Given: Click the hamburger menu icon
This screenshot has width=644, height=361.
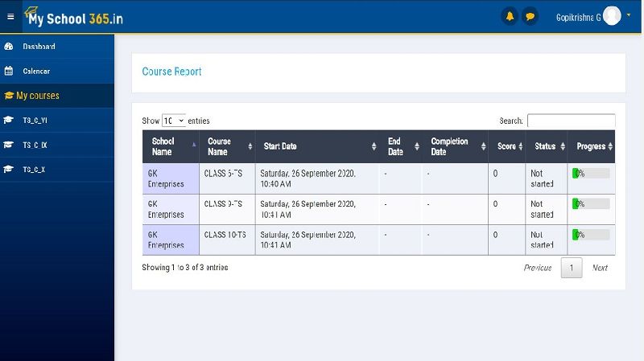Looking at the screenshot, I should 10,16.
